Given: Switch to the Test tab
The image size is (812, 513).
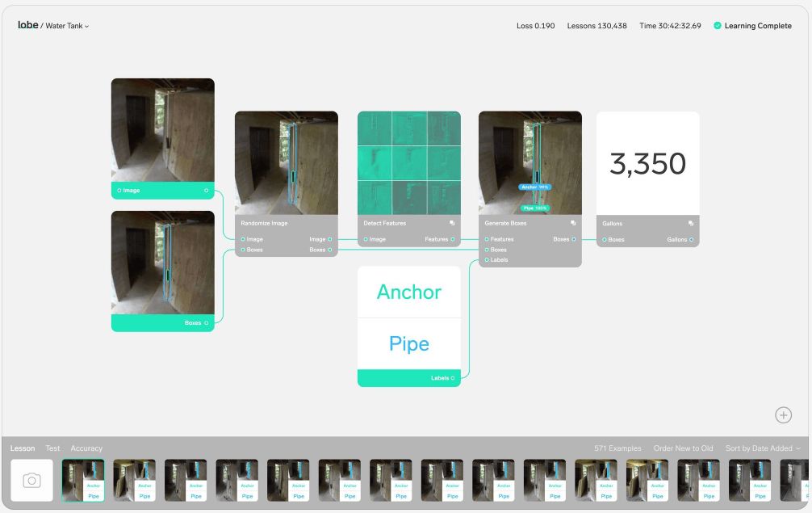Looking at the screenshot, I should click(52, 448).
